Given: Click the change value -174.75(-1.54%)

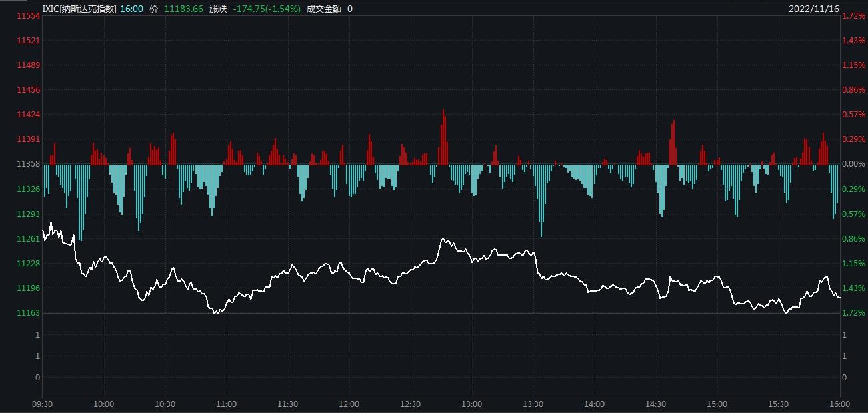Looking at the screenshot, I should pyautogui.click(x=267, y=9).
